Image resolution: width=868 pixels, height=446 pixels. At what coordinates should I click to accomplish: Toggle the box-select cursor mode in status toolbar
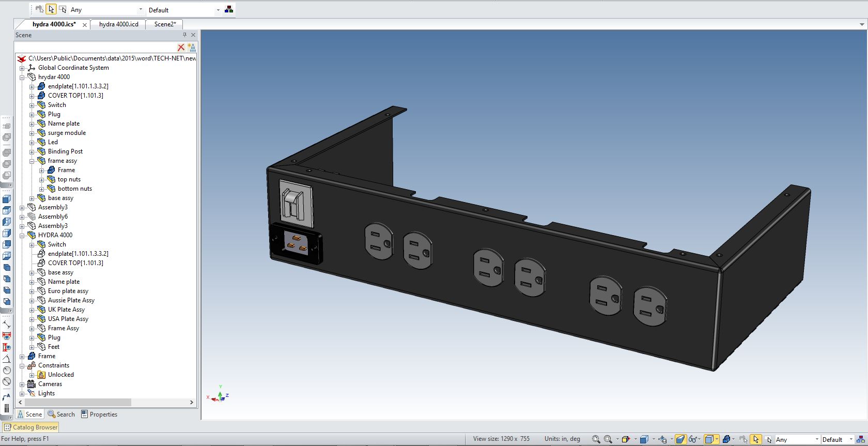[768, 439]
